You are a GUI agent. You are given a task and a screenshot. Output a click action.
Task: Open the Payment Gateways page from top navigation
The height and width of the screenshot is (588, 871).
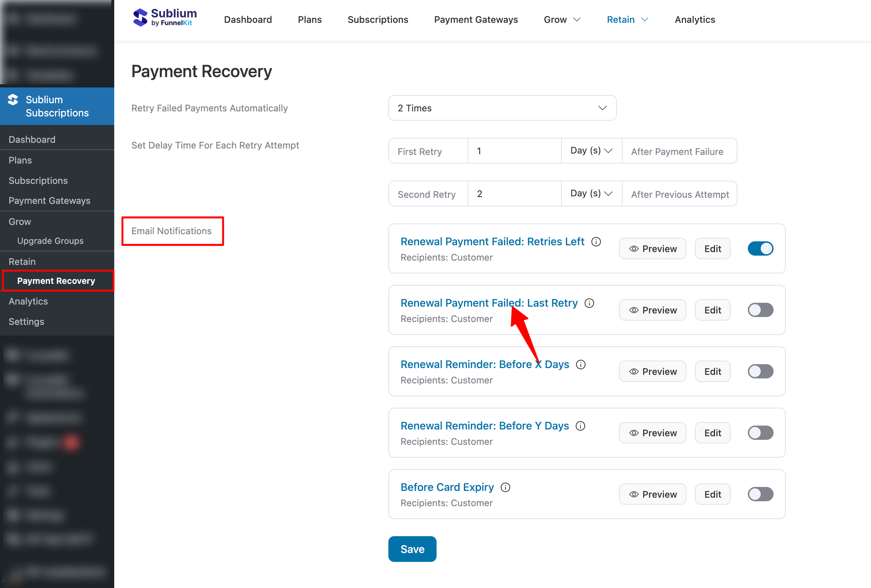tap(475, 20)
